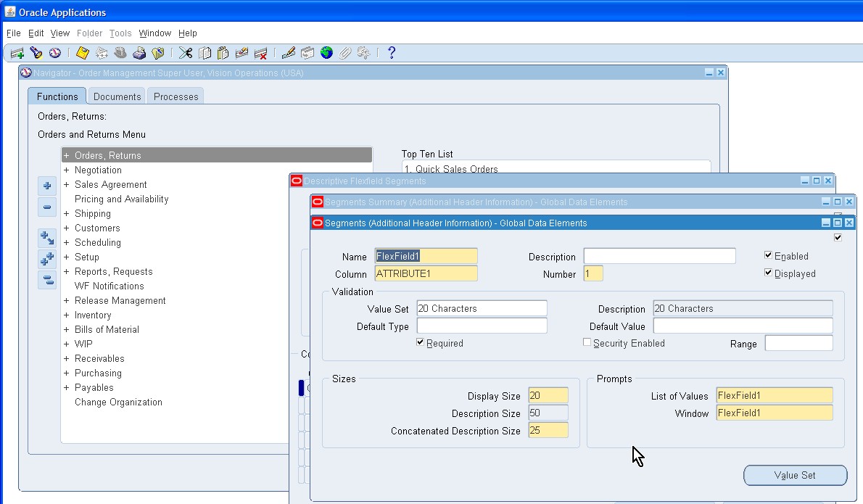The image size is (863, 504).
Task: Click the Range field
Action: point(798,343)
